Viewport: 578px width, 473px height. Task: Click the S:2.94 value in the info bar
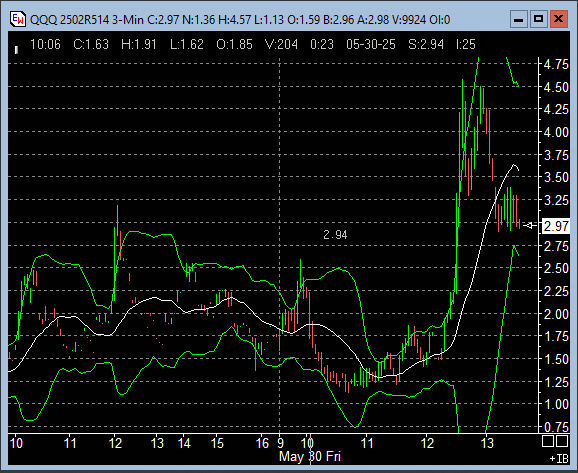coord(426,45)
